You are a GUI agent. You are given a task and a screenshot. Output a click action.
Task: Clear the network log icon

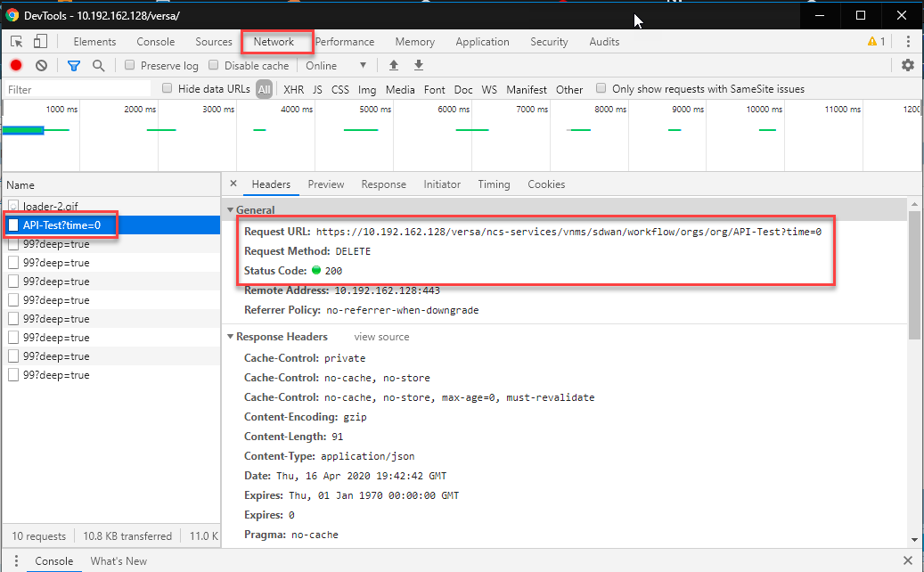click(x=41, y=65)
